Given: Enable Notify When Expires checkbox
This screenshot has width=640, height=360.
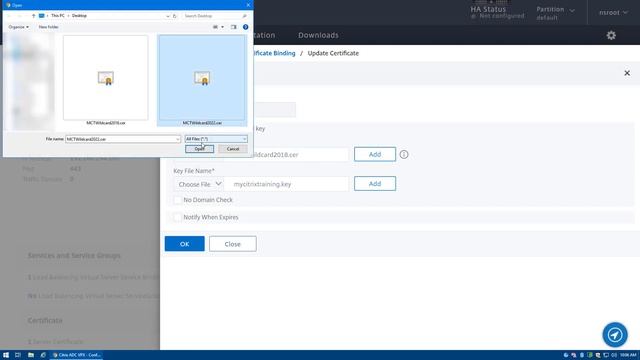Looking at the screenshot, I should click(x=178, y=217).
